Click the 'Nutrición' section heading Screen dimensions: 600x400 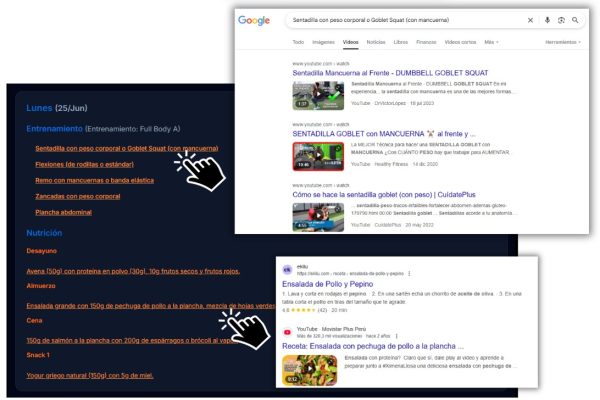44,233
